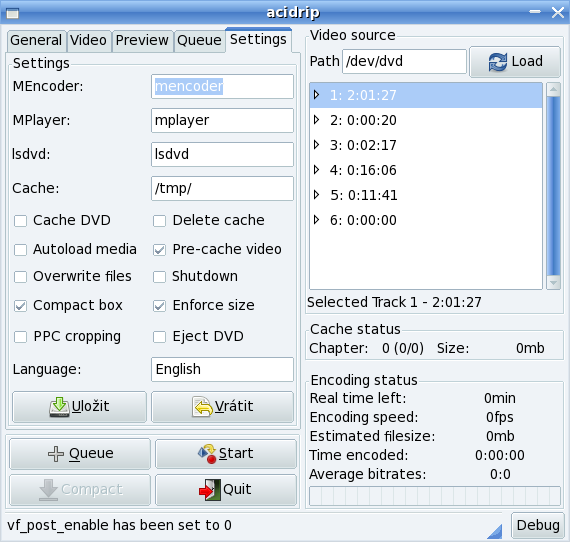Click the Debug button
This screenshot has width=570, height=542.
(x=538, y=525)
